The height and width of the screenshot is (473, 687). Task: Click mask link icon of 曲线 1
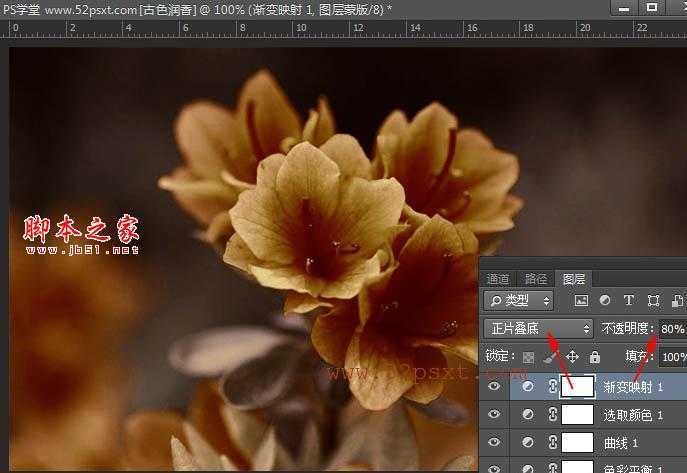pos(552,442)
